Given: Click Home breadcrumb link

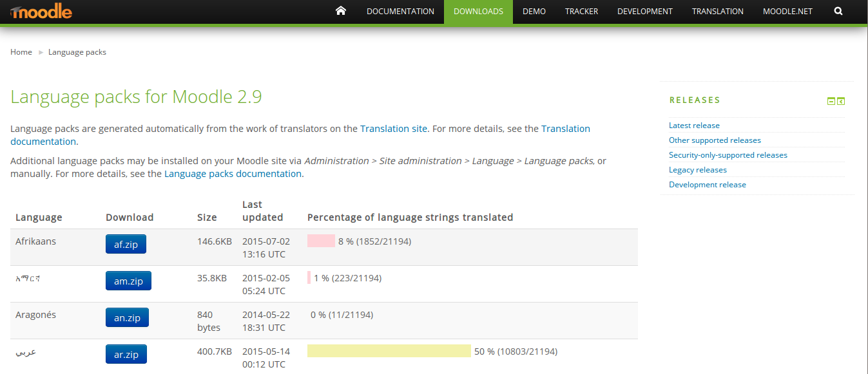Looking at the screenshot, I should 21,52.
